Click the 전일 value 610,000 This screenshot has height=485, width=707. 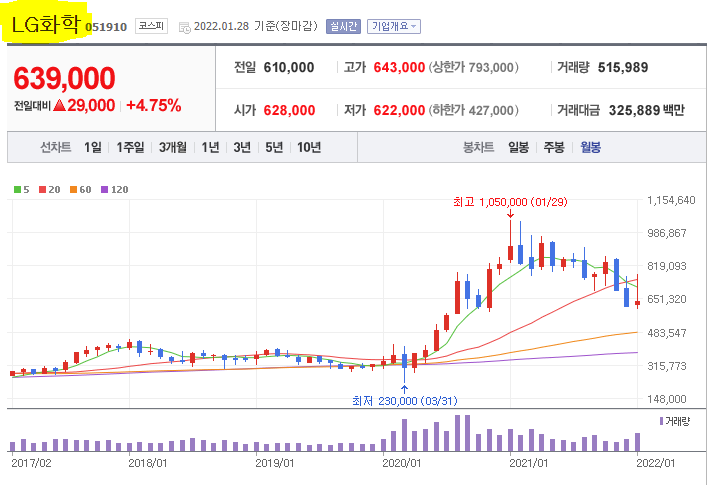(x=289, y=68)
